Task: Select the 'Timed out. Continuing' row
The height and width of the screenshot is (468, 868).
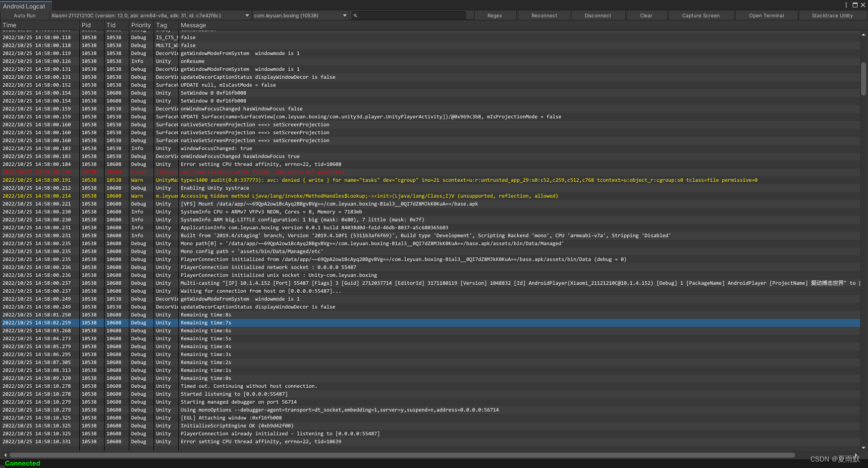Action: (x=430, y=386)
